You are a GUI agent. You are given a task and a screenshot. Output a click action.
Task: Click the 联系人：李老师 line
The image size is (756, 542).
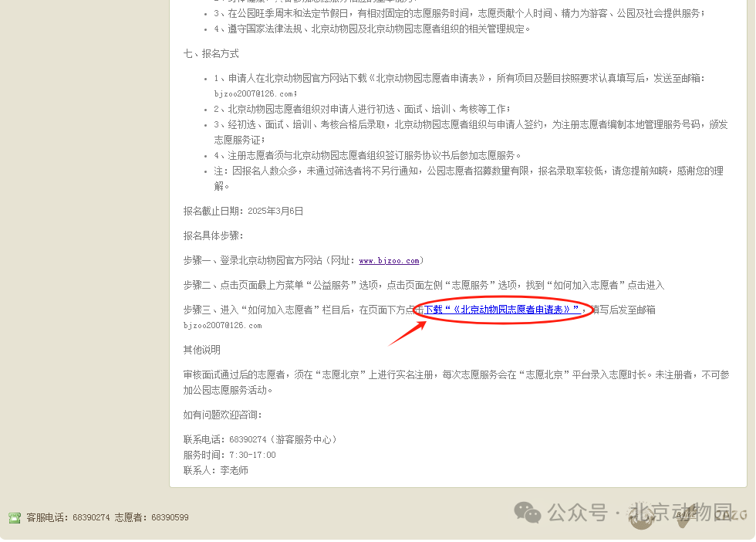pos(216,470)
